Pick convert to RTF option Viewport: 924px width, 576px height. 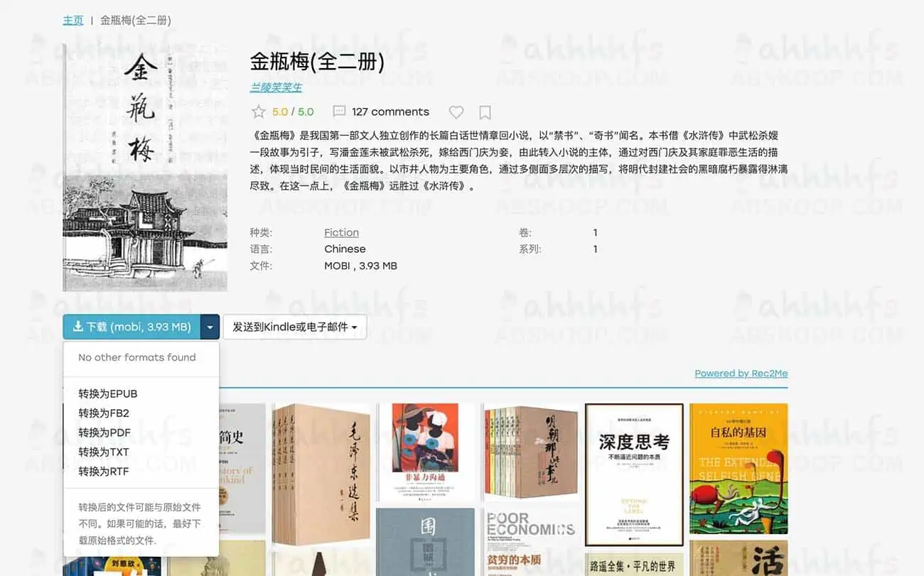pyautogui.click(x=104, y=471)
